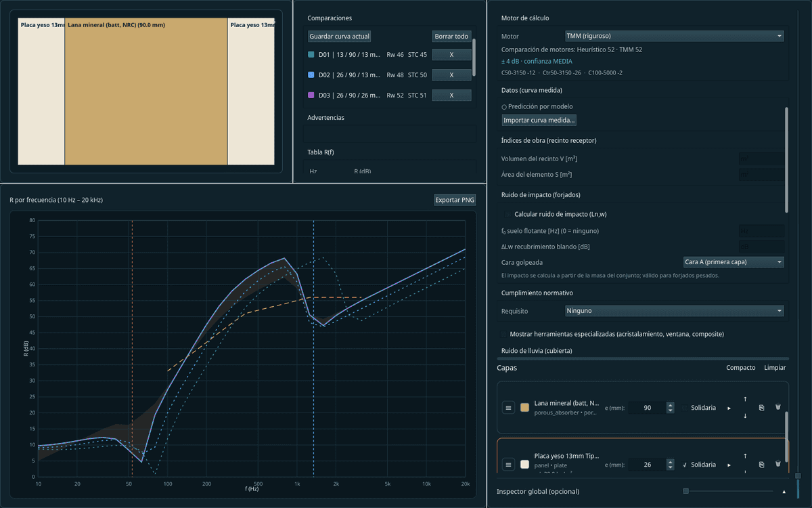Duplicate the Lana mineral layer

pos(761,408)
